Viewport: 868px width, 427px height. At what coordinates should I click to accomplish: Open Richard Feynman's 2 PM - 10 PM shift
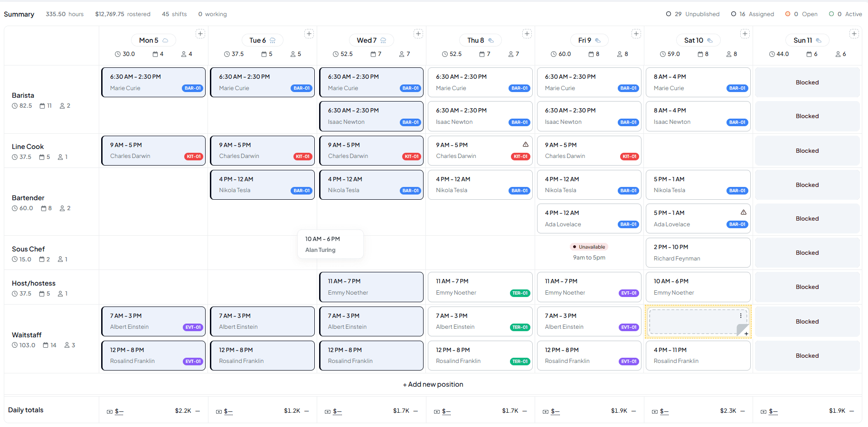698,253
